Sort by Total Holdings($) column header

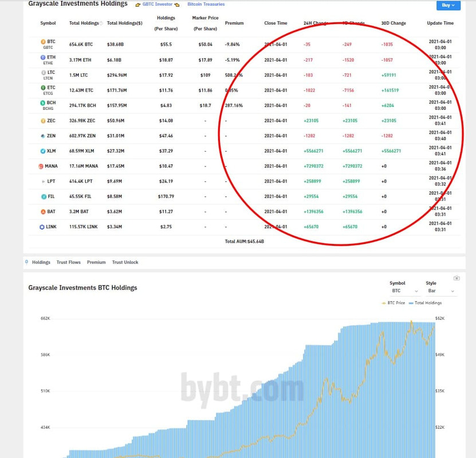click(x=124, y=23)
